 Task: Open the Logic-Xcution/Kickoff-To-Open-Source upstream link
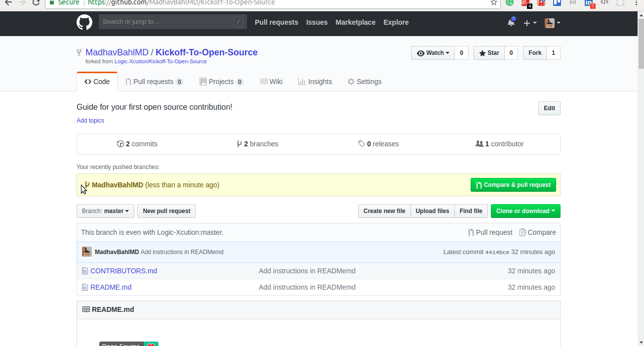point(161,62)
